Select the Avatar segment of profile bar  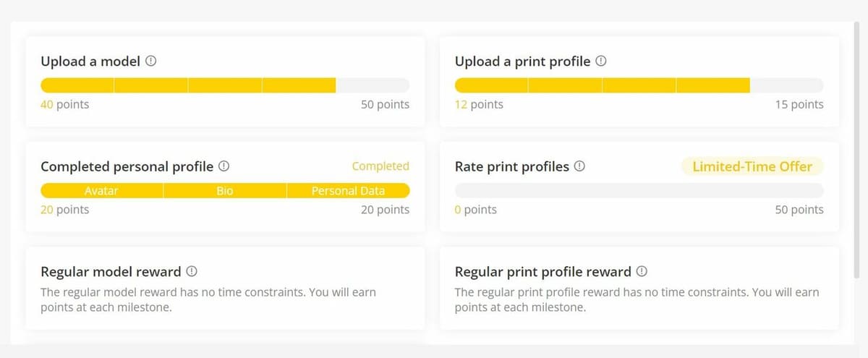point(101,191)
